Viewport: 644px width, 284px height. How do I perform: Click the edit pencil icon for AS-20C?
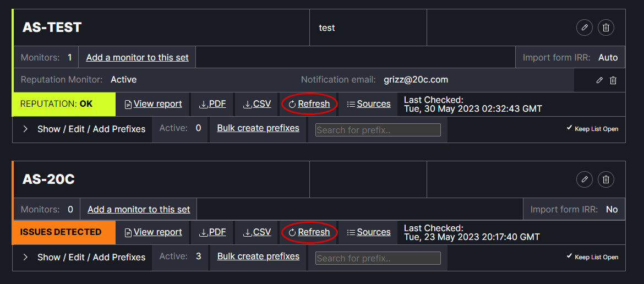click(x=584, y=179)
